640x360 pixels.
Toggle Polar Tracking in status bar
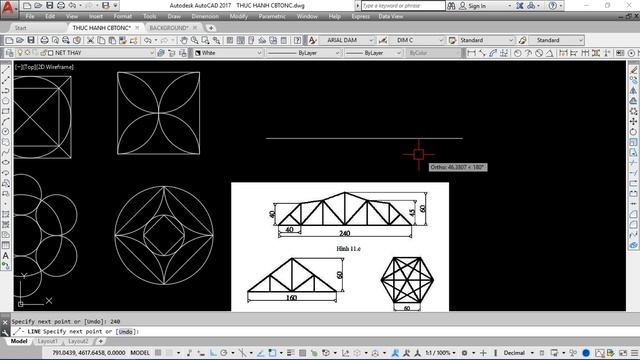point(224,353)
